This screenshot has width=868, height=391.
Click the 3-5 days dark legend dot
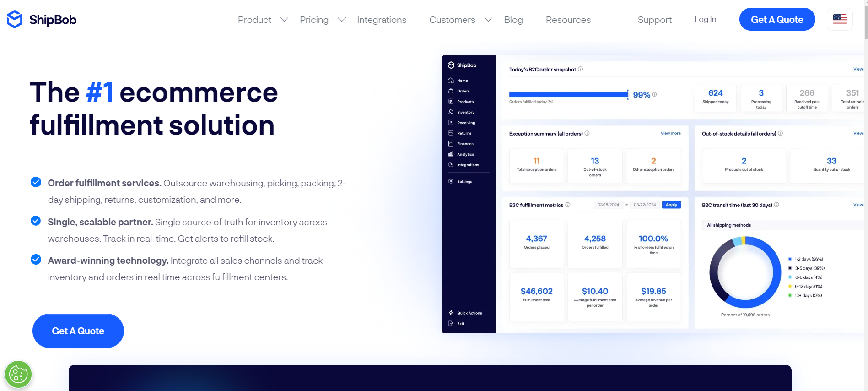point(790,268)
